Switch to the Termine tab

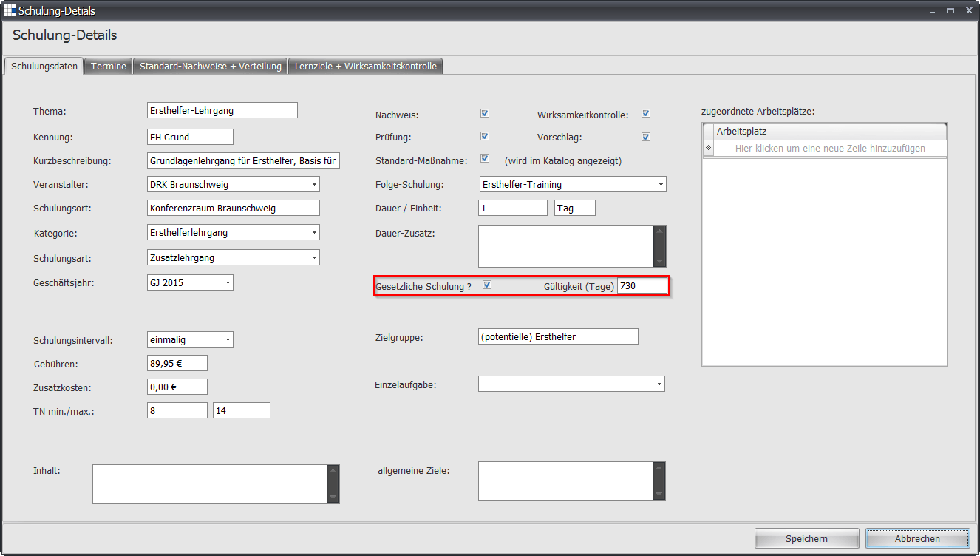click(109, 67)
